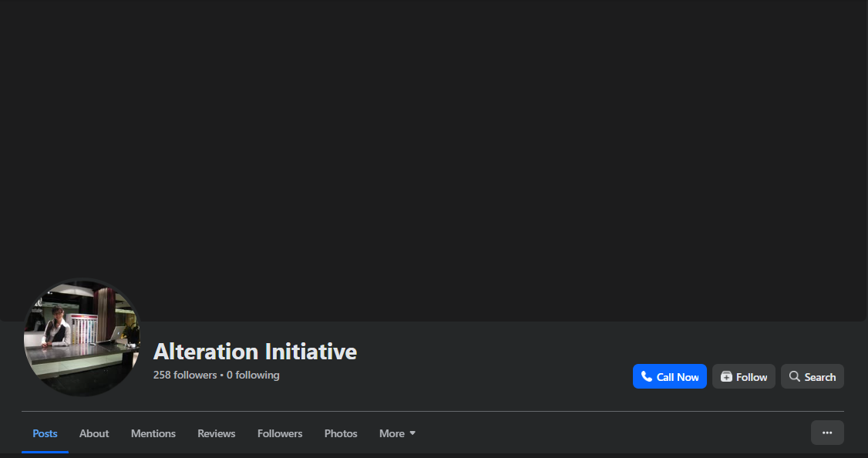Open the three-dots options menu
Screen dimensions: 868x458
click(x=827, y=433)
